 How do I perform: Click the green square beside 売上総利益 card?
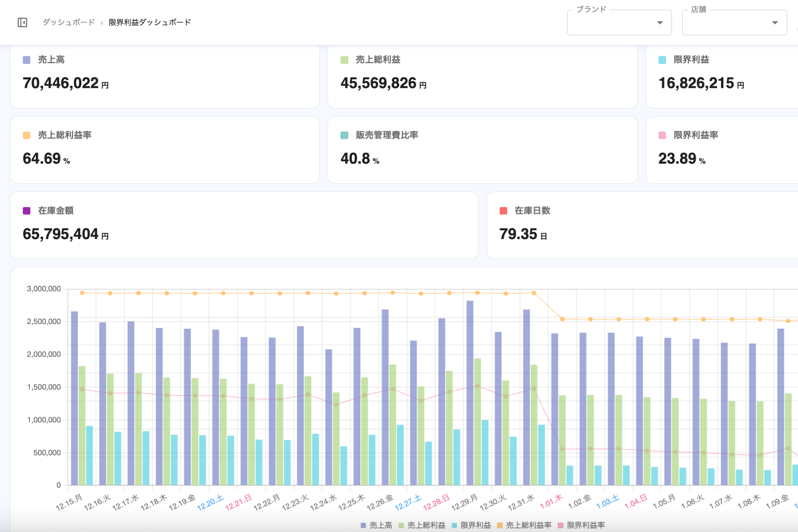[344, 60]
